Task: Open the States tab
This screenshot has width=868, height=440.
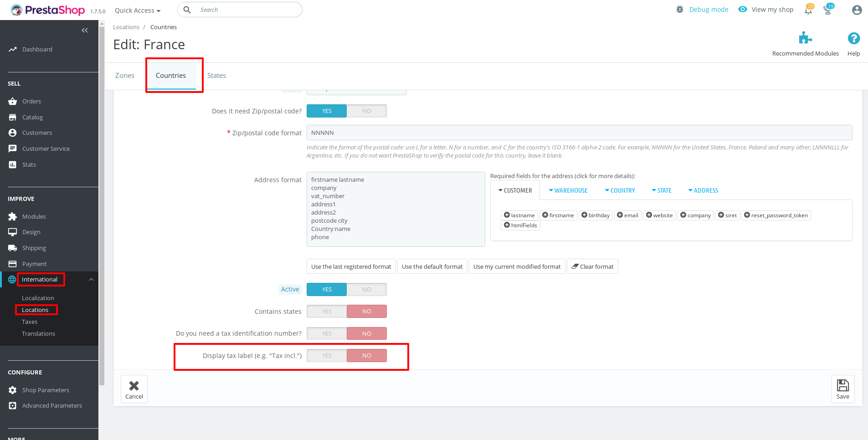Action: [216, 75]
